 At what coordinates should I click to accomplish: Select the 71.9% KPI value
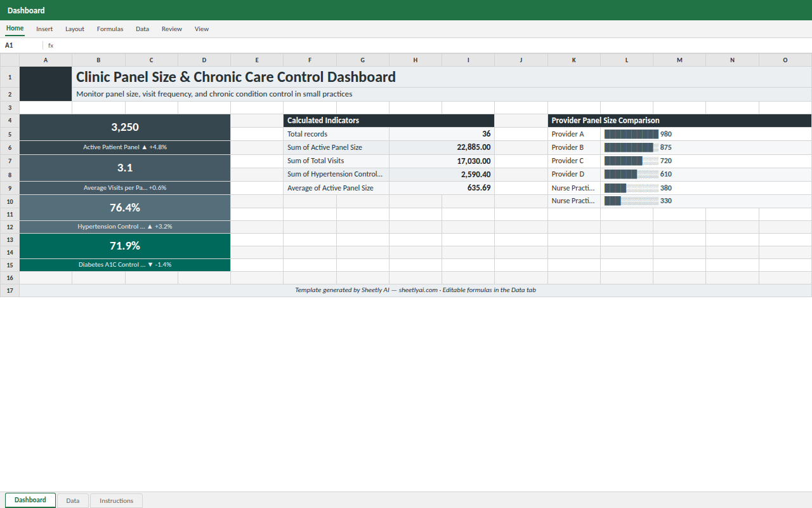(125, 246)
